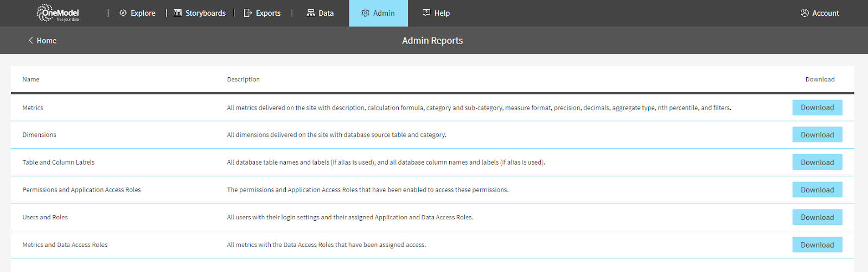The image size is (868, 272).
Task: Click the Explore compass icon
Action: click(123, 13)
